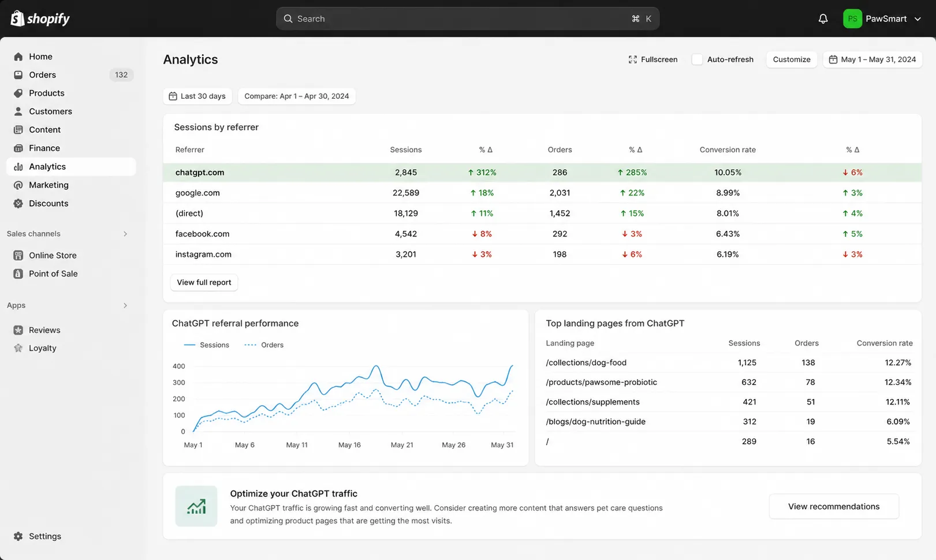The image size is (936, 560).
Task: Click the 12.34% conversion rate cell
Action: (x=898, y=382)
